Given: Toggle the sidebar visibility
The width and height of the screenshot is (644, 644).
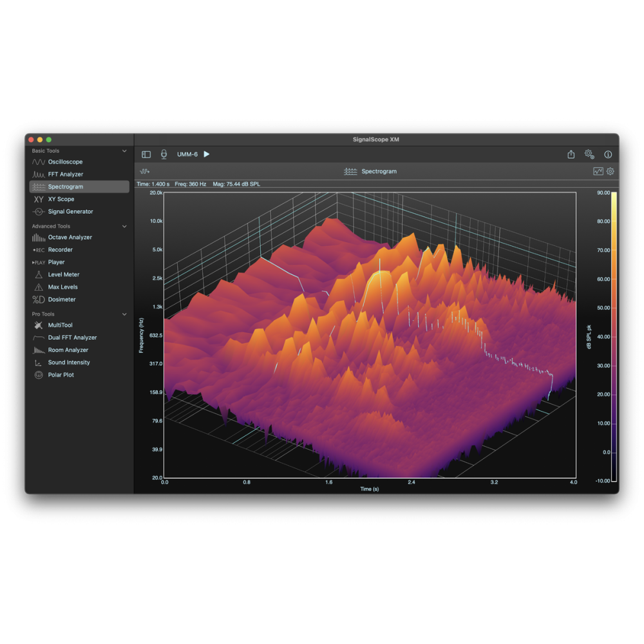Looking at the screenshot, I should [146, 155].
